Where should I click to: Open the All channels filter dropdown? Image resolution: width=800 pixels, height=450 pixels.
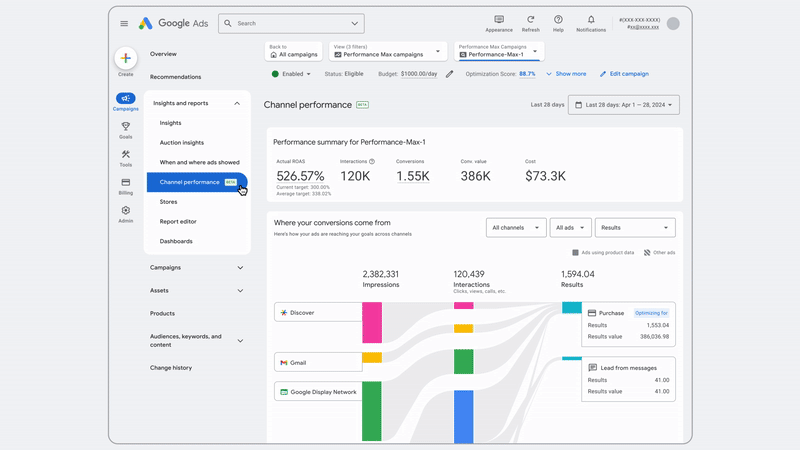(x=516, y=228)
